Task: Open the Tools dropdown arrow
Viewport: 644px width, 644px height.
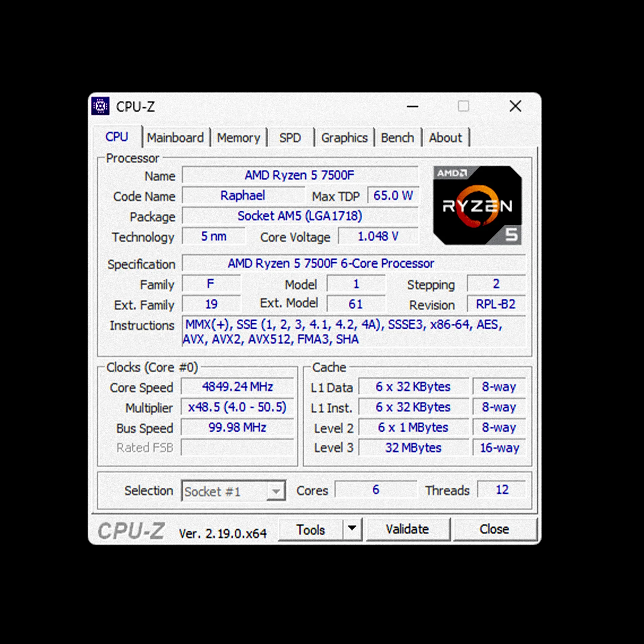Action: 352,529
